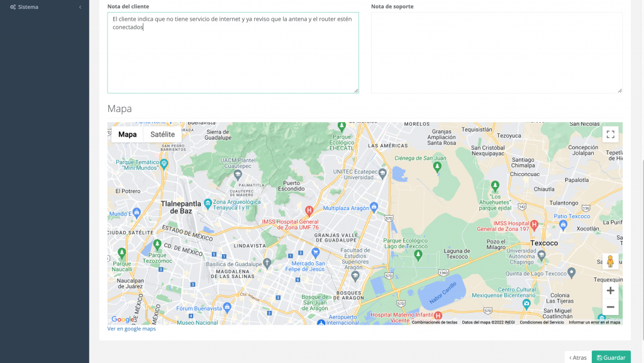Click the UNITEC Ecatepec university marker
This screenshot has height=363, width=644.
[382, 173]
